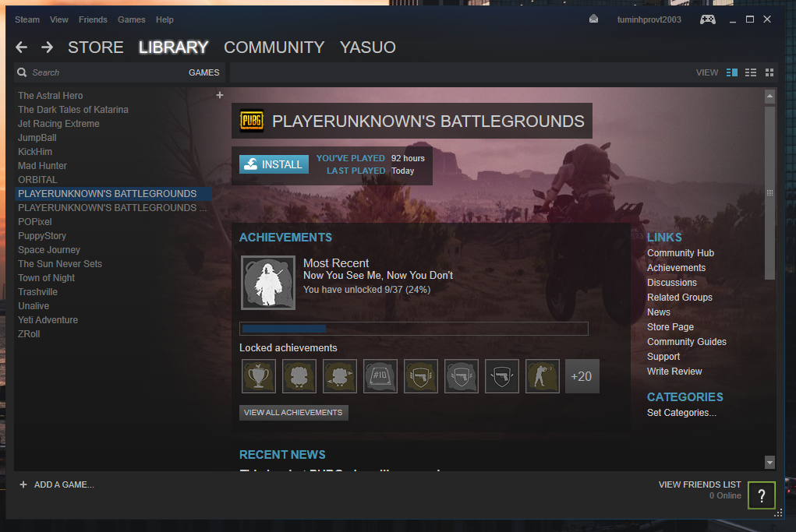Click the INSTALL button
This screenshot has height=532, width=796.
click(x=274, y=164)
